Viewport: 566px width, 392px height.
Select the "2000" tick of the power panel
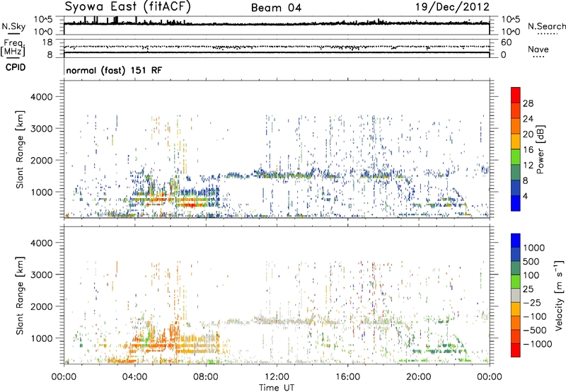[42, 160]
